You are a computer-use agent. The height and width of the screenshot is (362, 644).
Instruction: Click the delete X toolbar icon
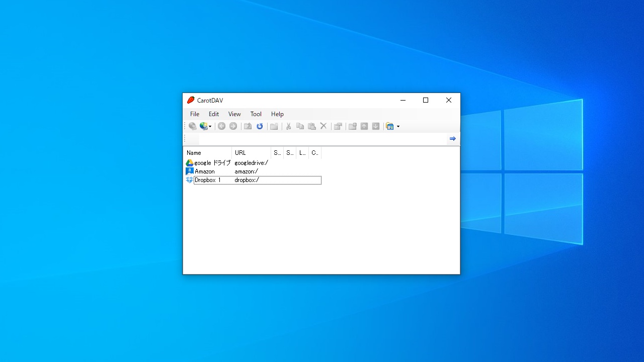[324, 126]
